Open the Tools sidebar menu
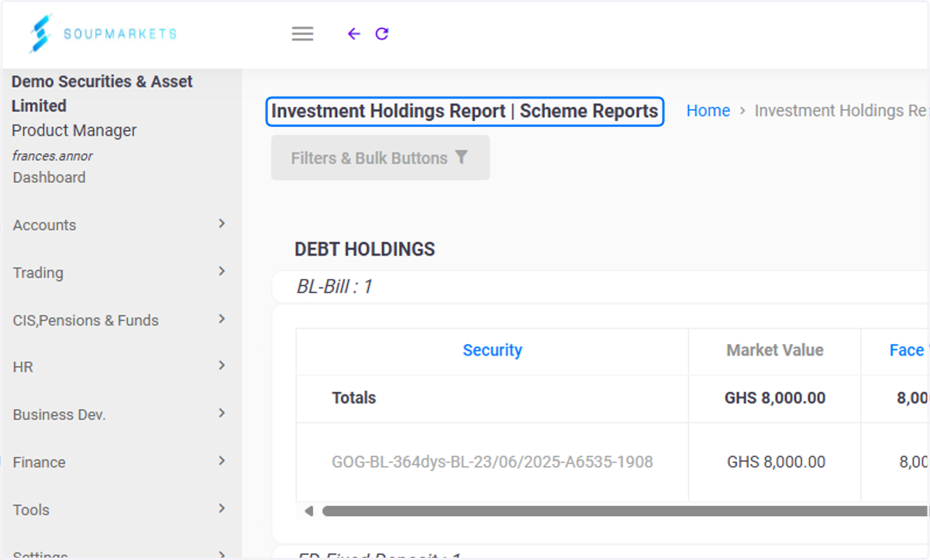Viewport: 930px width, 560px height. [x=120, y=510]
